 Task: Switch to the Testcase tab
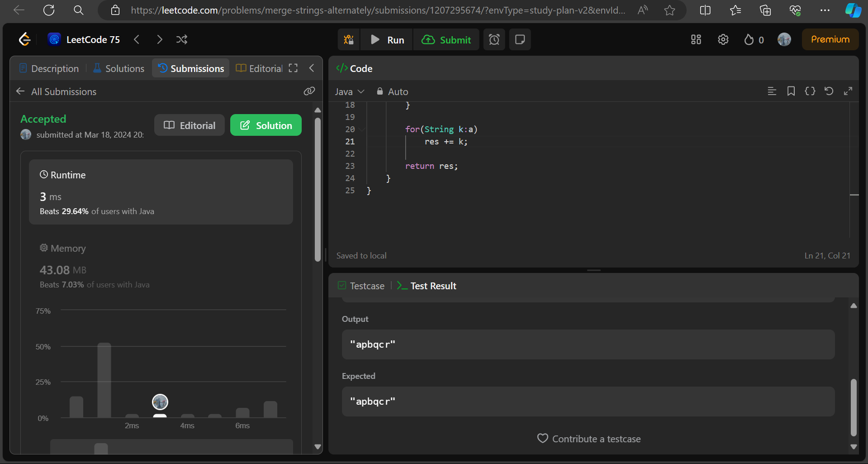[360, 286]
